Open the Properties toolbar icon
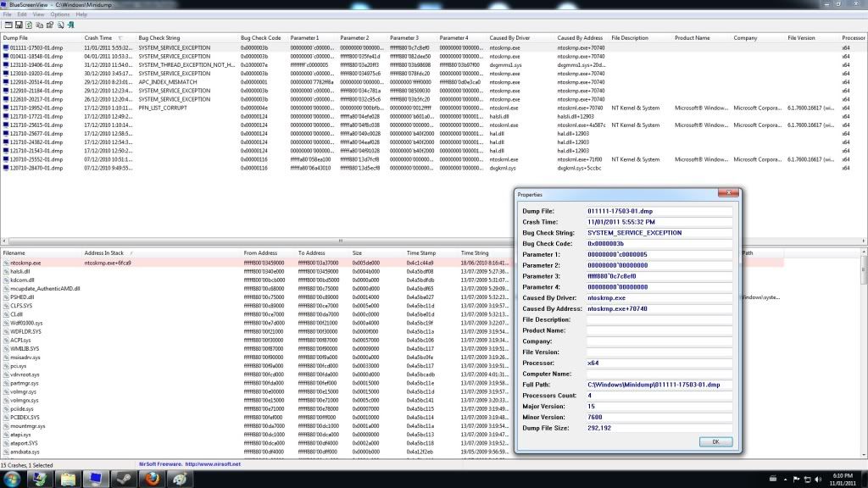Screen dimensions: 868x488 [x=50, y=25]
